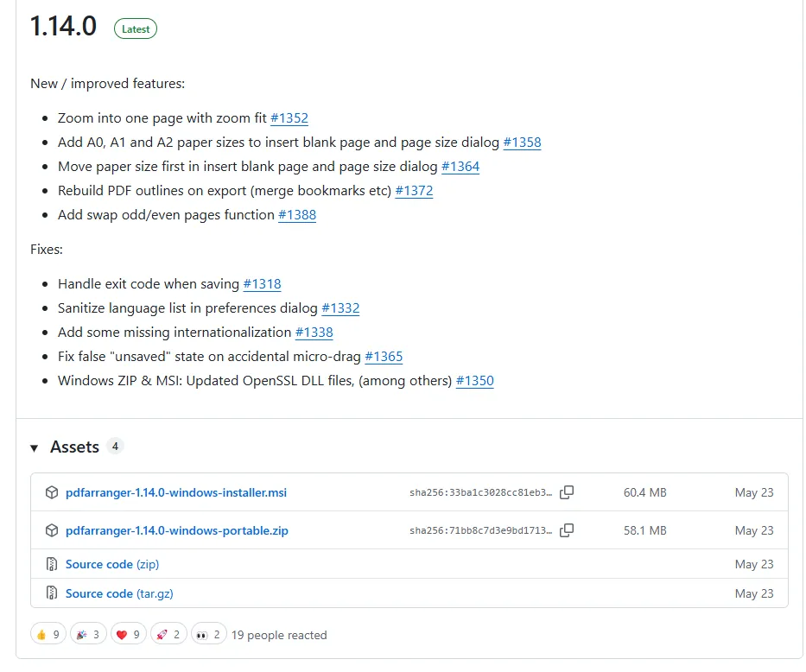
Task: Click the Latest release badge
Action: pyautogui.click(x=136, y=29)
